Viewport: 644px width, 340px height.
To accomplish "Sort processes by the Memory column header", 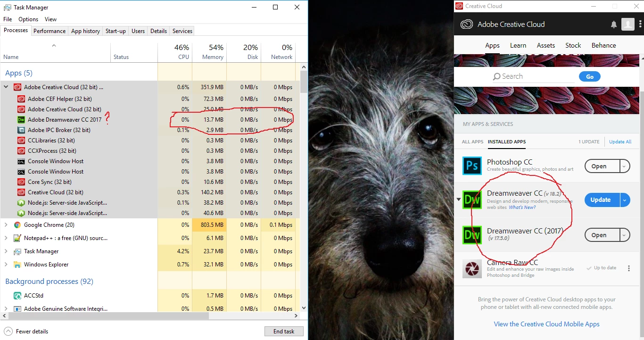I will 209,52.
